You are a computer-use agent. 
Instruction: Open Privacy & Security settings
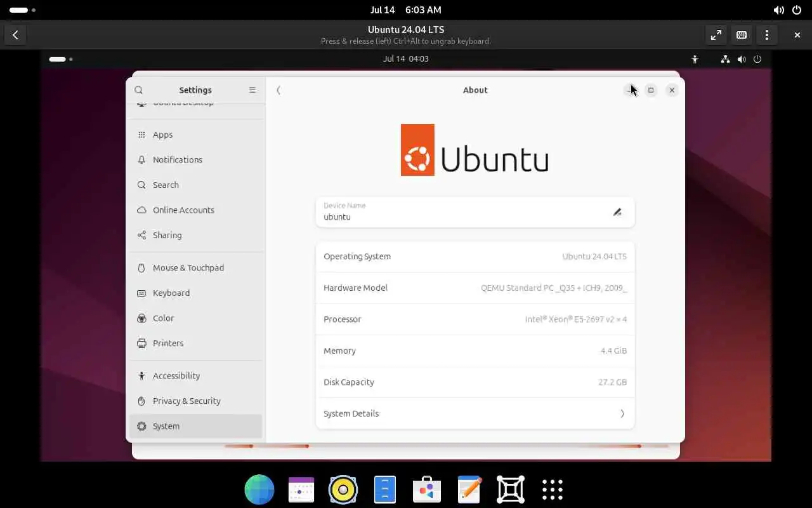tap(195, 401)
